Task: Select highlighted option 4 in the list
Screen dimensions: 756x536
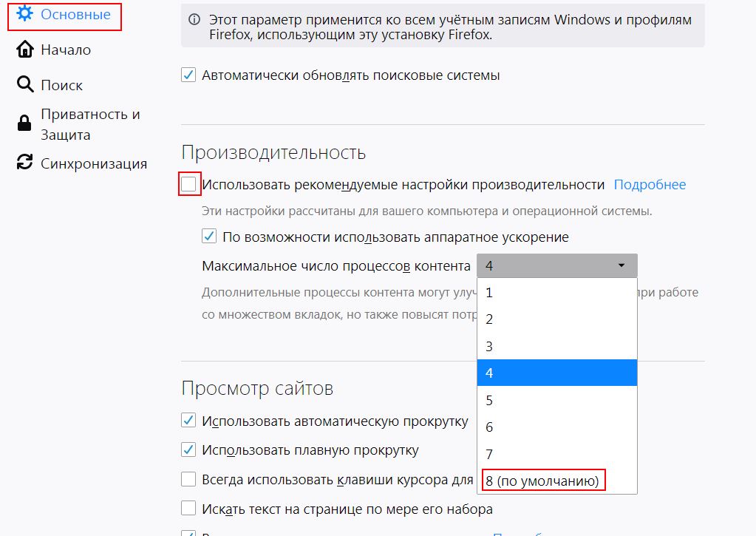Action: pos(557,373)
